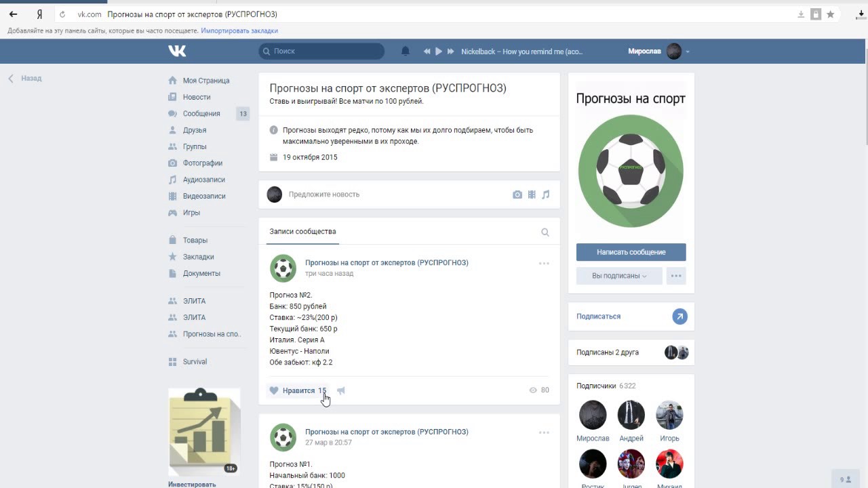Screen dimensions: 868x488
Task: Open Новости in the sidebar
Action: click(x=197, y=97)
